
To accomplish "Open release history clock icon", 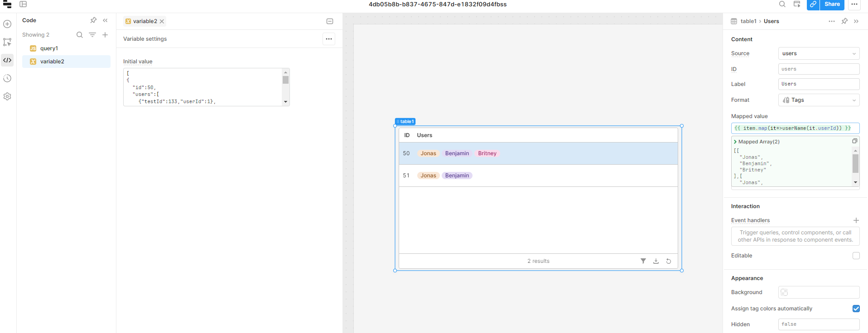I will click(7, 78).
